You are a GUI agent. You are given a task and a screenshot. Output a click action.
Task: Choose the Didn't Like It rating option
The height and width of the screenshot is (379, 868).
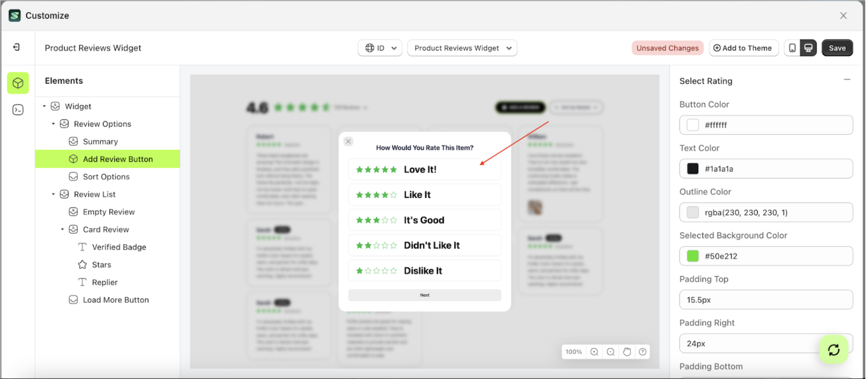tap(425, 245)
